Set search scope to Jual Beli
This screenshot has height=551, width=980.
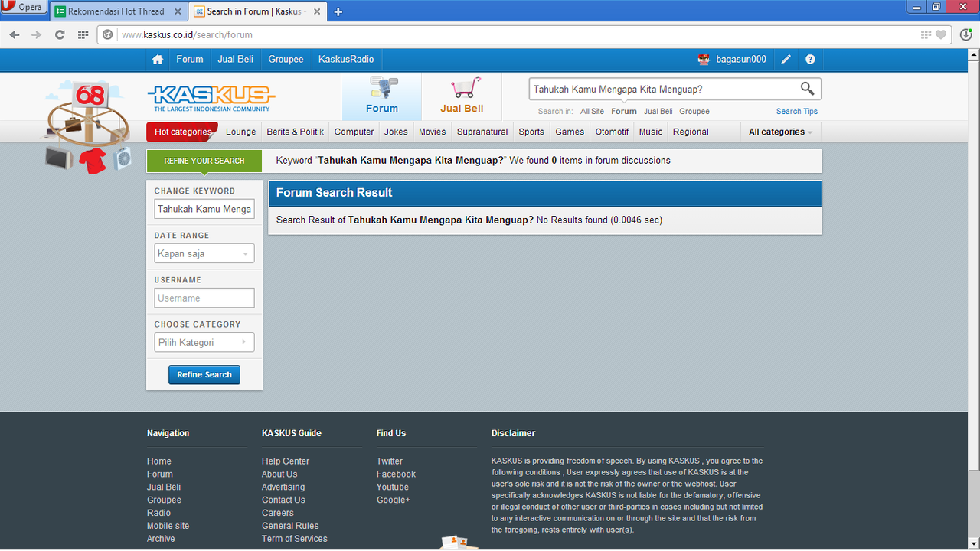click(x=658, y=112)
